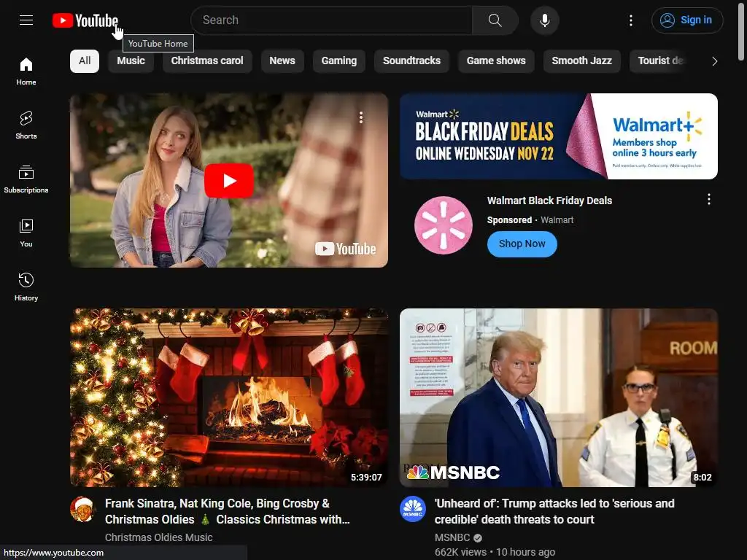Open Walmart Black Friday Deals title
Screen dimensions: 747x560
549,201
